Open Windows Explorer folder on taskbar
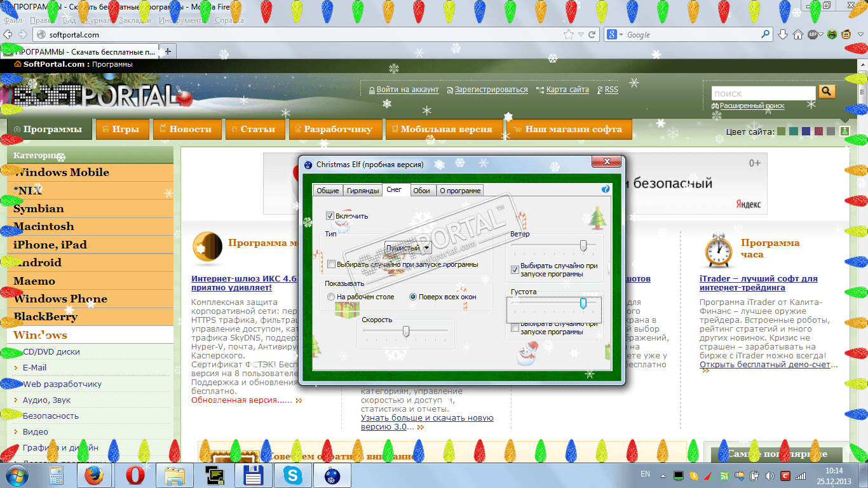868x488 pixels. [x=175, y=475]
